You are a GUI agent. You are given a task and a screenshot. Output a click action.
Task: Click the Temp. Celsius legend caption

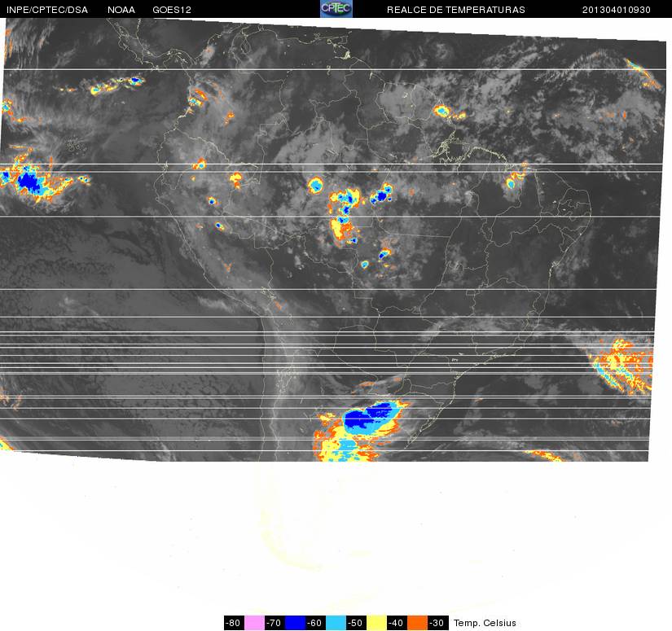coord(485,623)
